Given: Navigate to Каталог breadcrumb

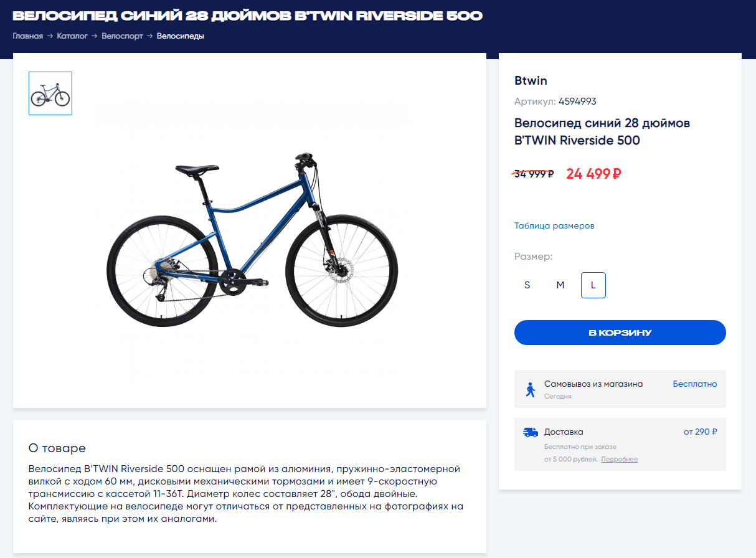Looking at the screenshot, I should [72, 36].
